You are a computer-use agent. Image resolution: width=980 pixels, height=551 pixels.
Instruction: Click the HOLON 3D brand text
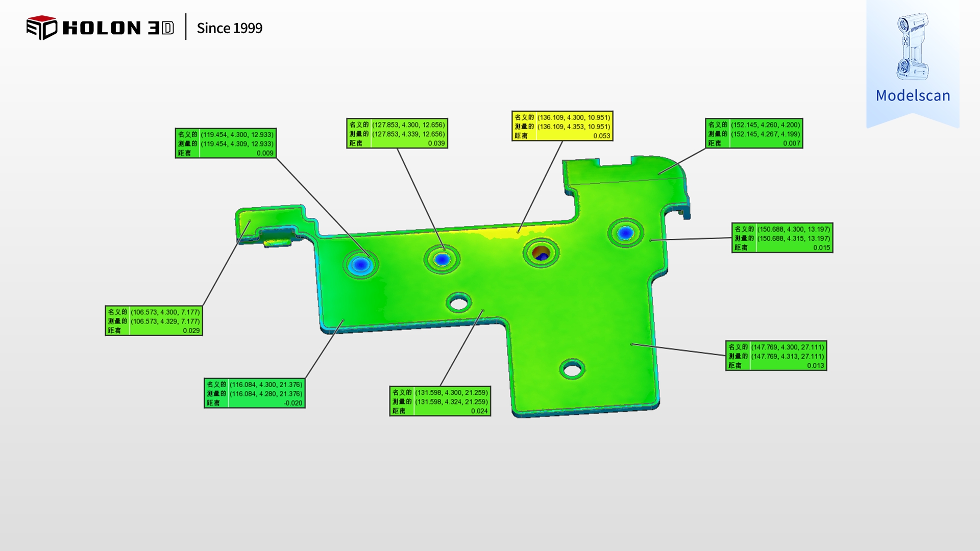118,28
